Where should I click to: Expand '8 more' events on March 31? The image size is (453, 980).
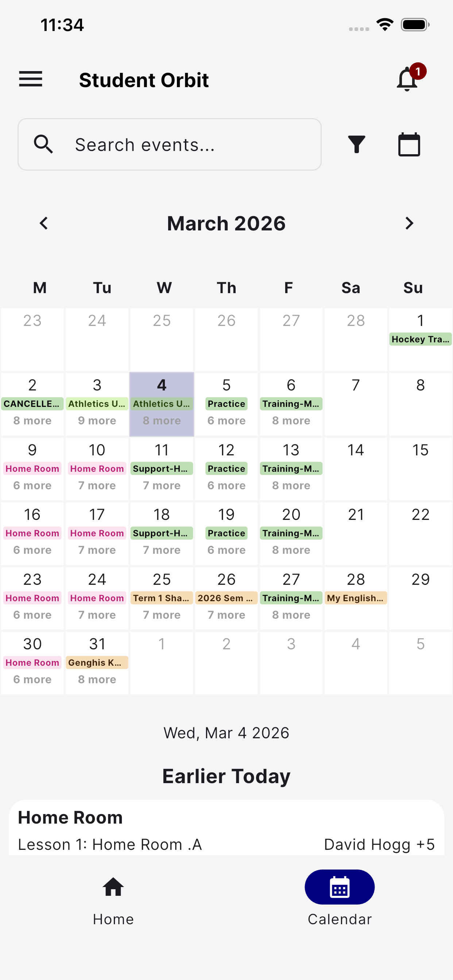[x=97, y=680]
